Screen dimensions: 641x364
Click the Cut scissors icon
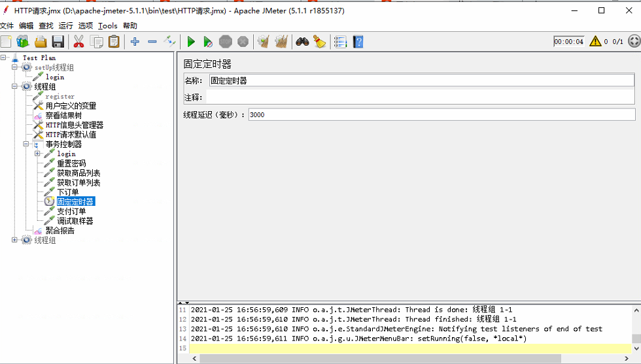click(x=78, y=42)
